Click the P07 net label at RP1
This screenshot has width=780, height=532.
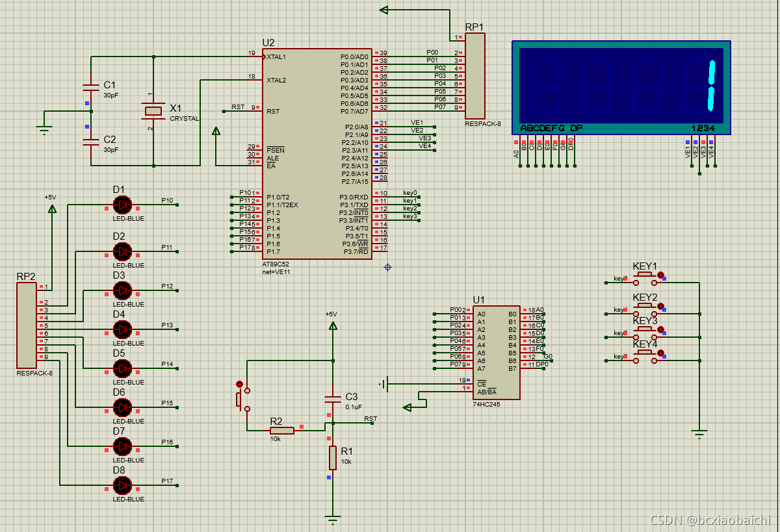(440, 107)
